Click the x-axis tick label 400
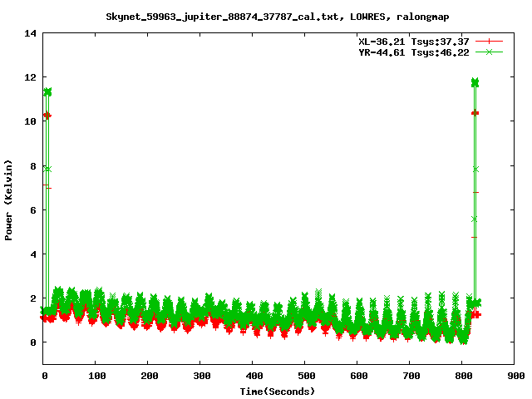 click(254, 376)
